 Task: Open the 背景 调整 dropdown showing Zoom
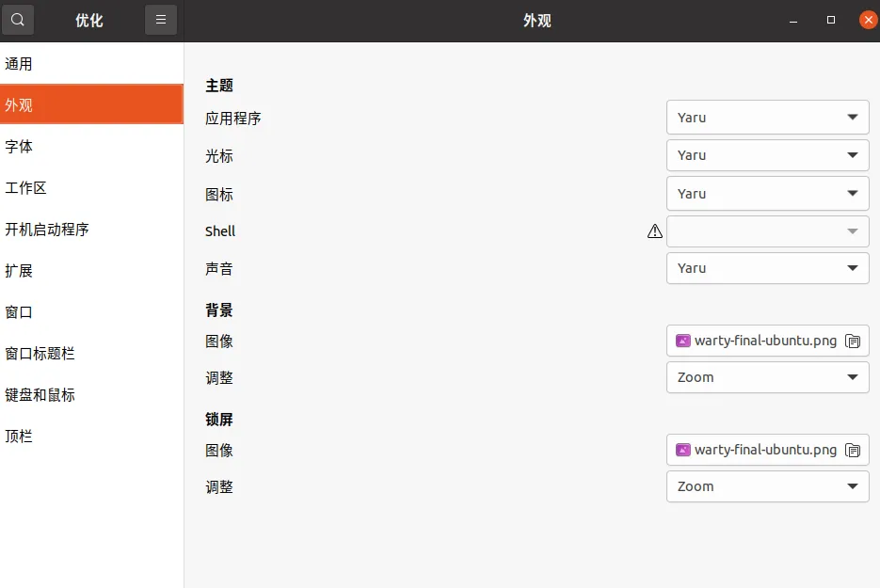(x=767, y=376)
